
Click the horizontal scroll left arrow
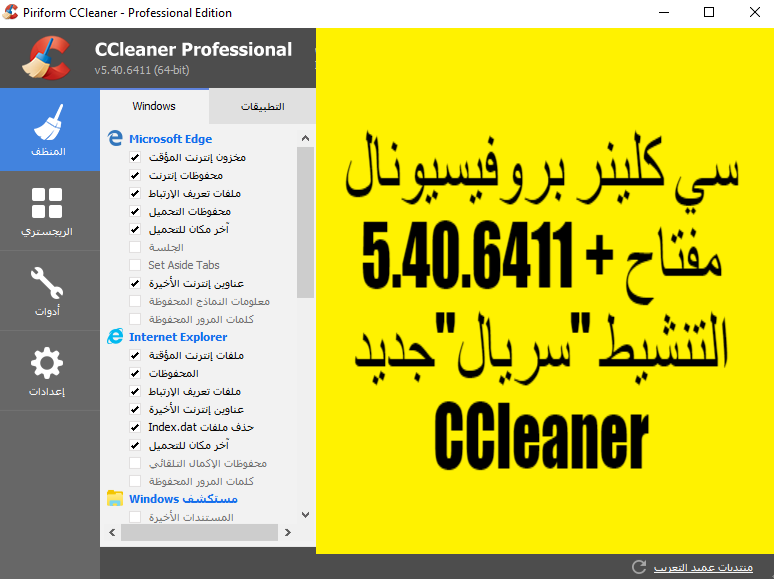pyautogui.click(x=112, y=533)
